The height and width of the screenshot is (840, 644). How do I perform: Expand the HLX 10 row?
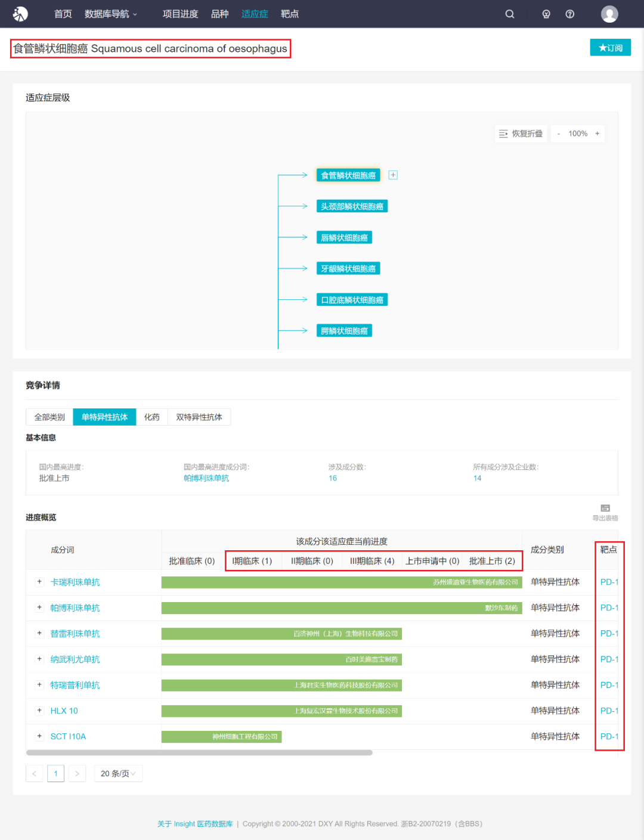coord(39,710)
